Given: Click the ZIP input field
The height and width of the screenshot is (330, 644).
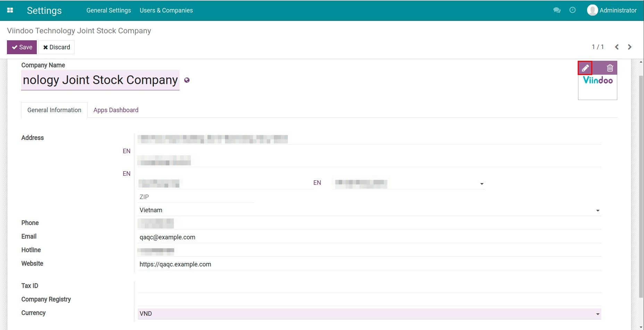Looking at the screenshot, I should [195, 197].
